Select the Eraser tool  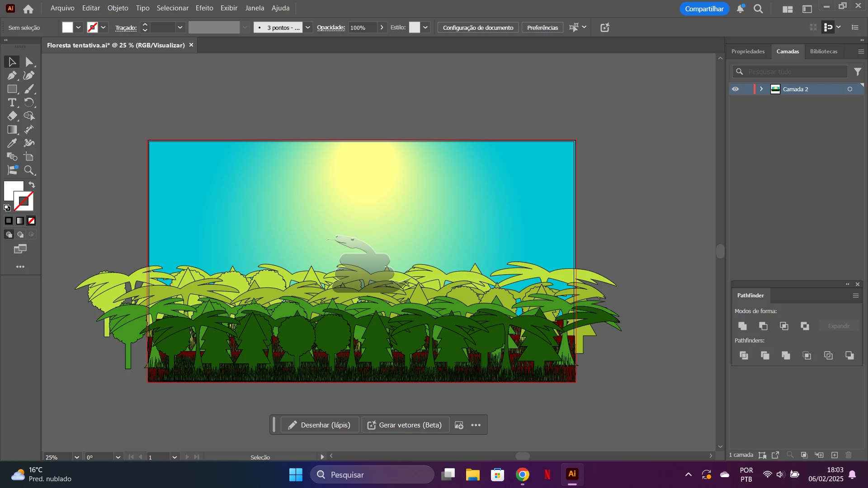click(x=12, y=116)
